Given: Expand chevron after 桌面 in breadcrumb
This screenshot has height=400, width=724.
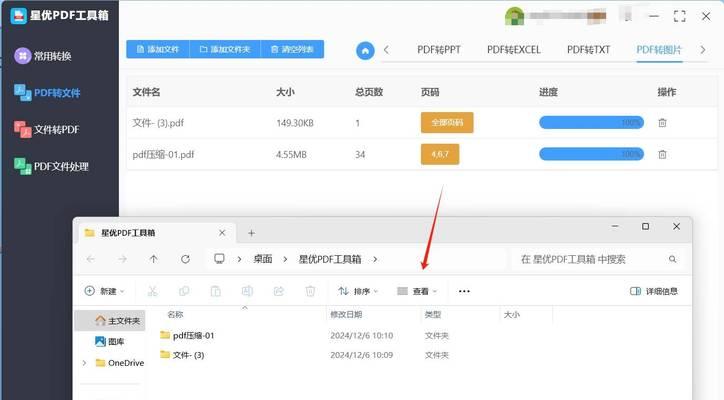Looking at the screenshot, I should click(285, 260).
